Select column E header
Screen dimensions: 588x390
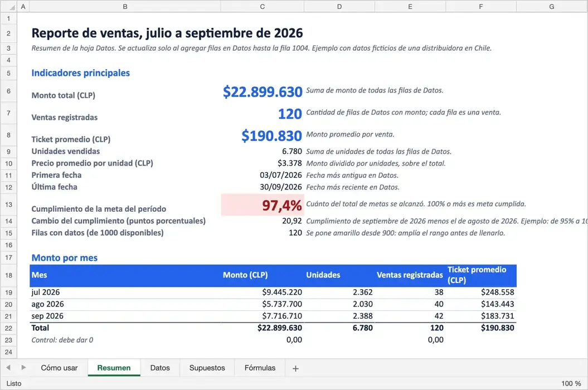[x=410, y=6]
